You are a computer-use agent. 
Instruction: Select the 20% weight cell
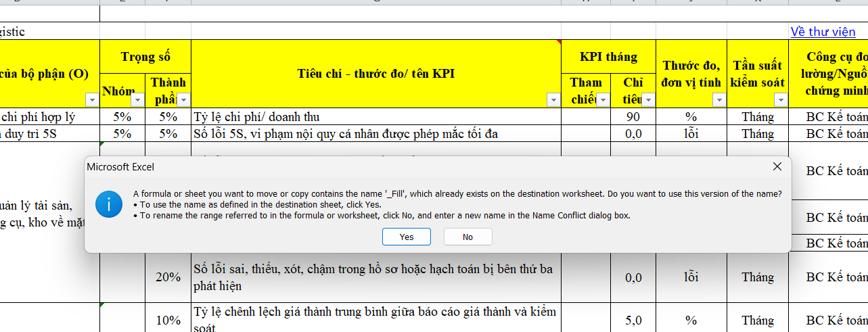pos(168,277)
